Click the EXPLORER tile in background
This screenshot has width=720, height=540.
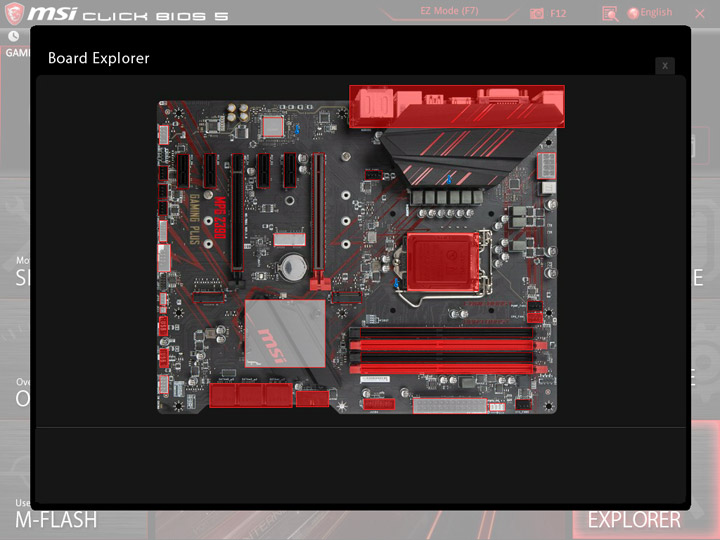[x=634, y=520]
